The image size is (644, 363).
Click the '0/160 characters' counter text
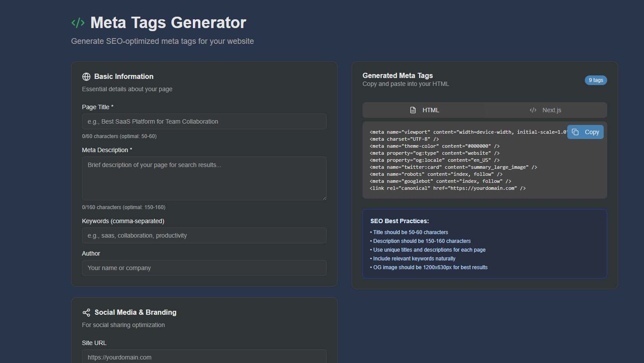124,207
